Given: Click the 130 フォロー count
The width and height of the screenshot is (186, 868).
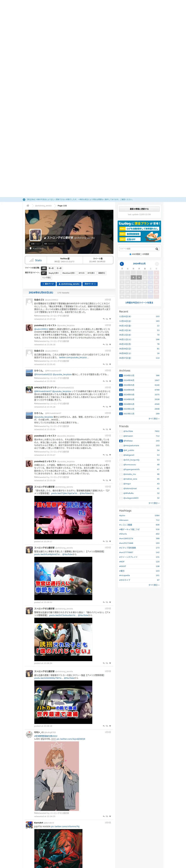Looking at the screenshot, I should click(35, 244).
